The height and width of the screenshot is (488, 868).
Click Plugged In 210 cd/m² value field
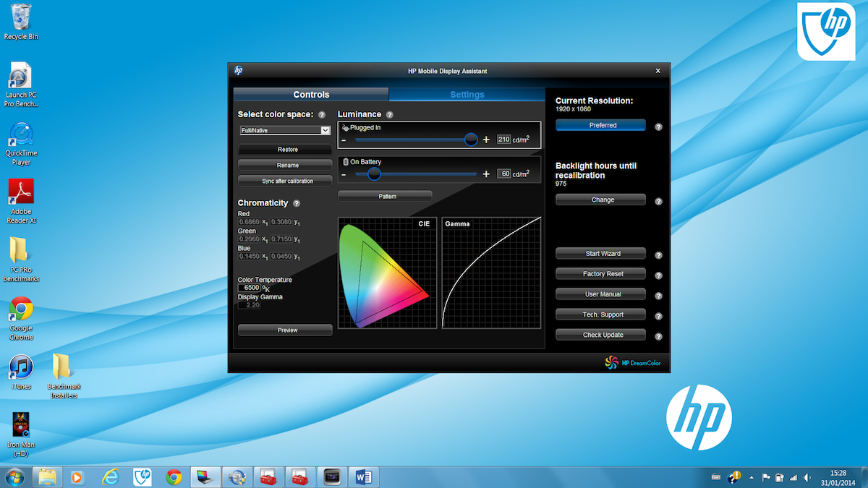pyautogui.click(x=504, y=140)
